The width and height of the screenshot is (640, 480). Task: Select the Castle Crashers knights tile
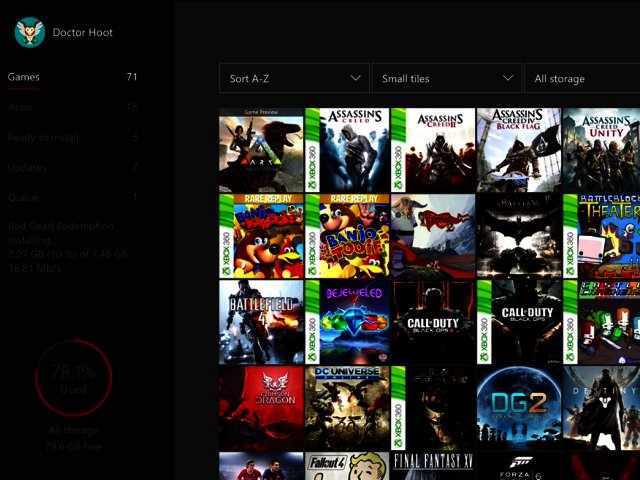coord(602,322)
